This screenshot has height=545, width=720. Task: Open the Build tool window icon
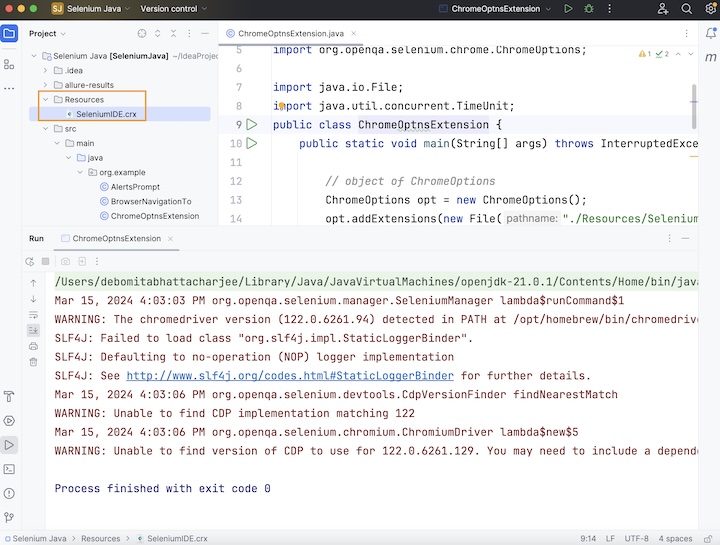(x=9, y=397)
